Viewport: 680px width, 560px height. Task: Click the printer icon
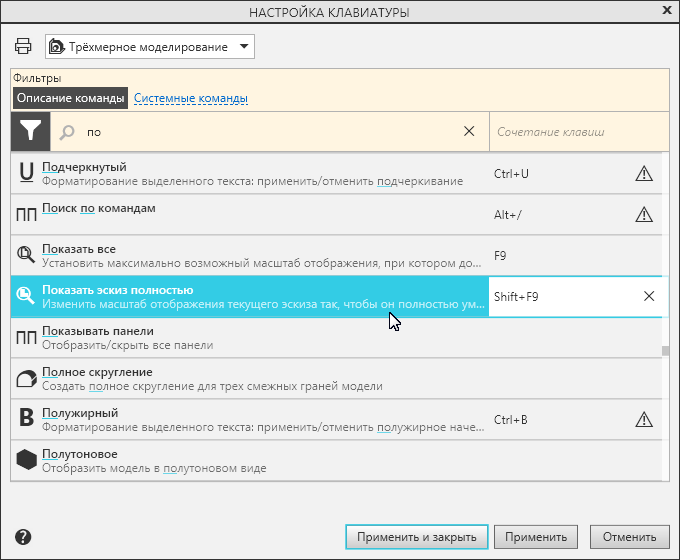click(x=23, y=47)
